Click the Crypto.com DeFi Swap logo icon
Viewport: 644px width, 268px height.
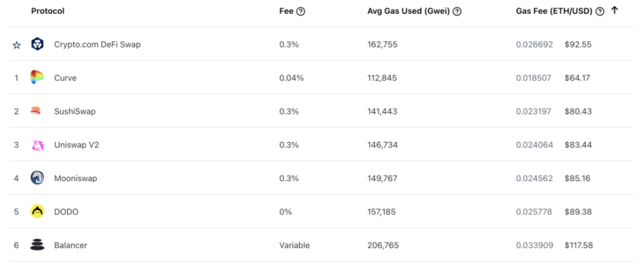tap(37, 45)
